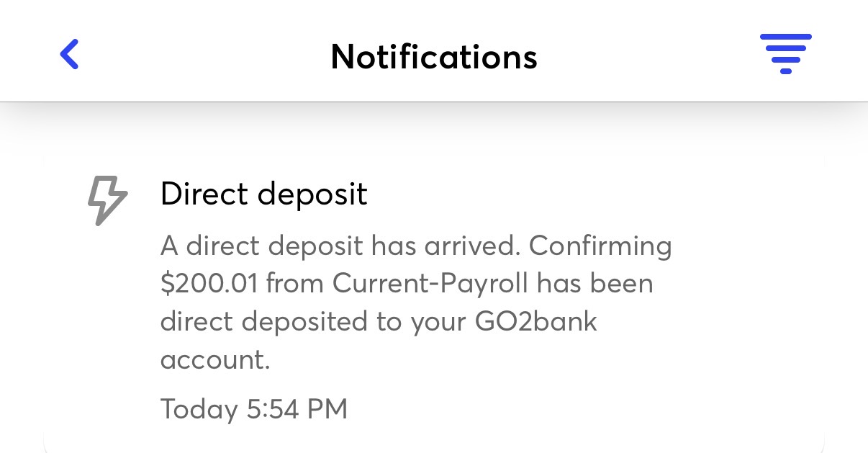The height and width of the screenshot is (453, 868).
Task: Tap the word "account." on the last line
Action: tap(214, 359)
